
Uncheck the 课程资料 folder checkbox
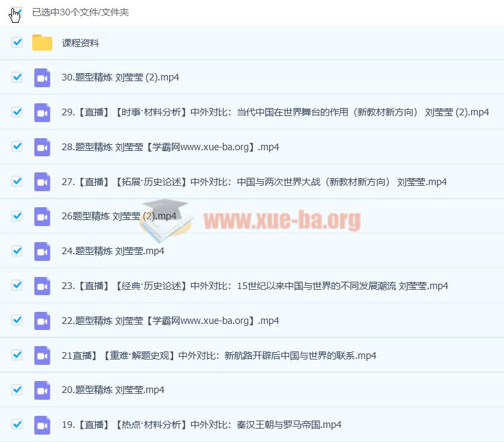click(17, 42)
